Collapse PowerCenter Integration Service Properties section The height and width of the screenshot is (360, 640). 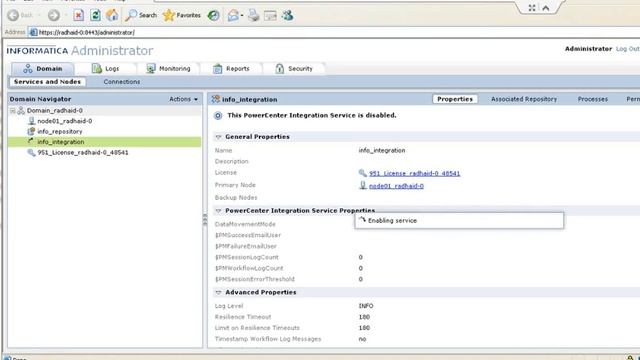[x=218, y=211]
